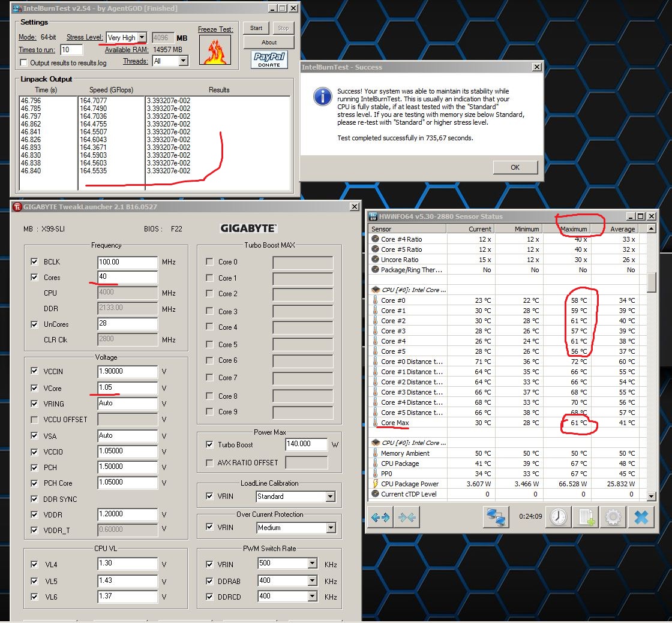The width and height of the screenshot is (672, 623).
Task: Click the gauge icon beside Uncore Ratio
Action: click(376, 260)
